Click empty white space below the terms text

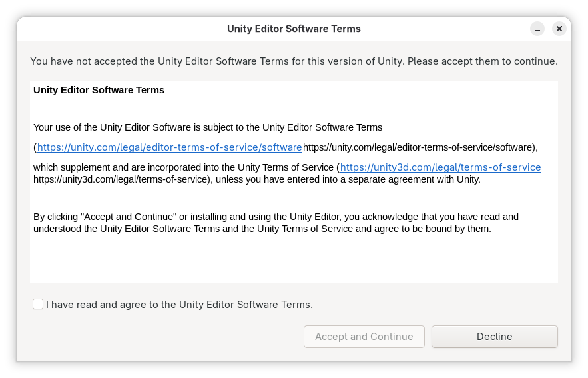pyautogui.click(x=293, y=260)
